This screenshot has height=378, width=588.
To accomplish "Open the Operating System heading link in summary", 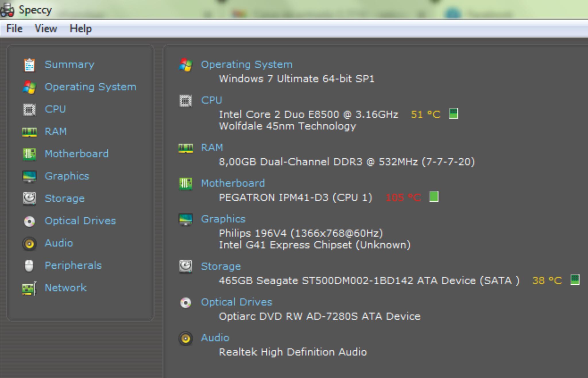I will coord(247,64).
